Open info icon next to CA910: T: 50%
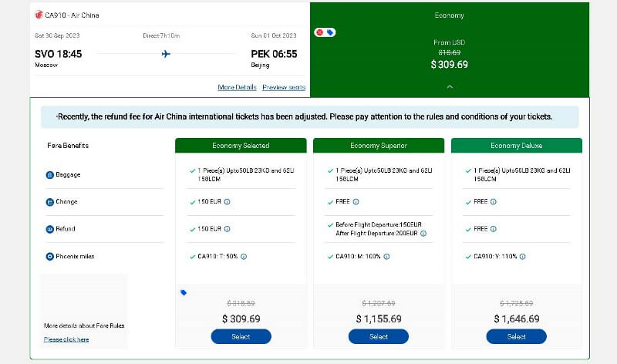The width and height of the screenshot is (617, 364). [x=244, y=257]
